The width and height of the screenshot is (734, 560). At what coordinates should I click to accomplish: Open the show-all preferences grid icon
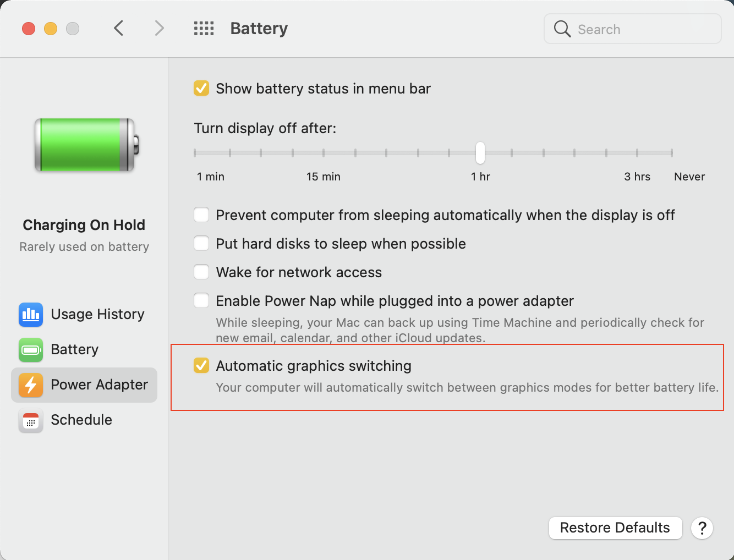(x=204, y=29)
